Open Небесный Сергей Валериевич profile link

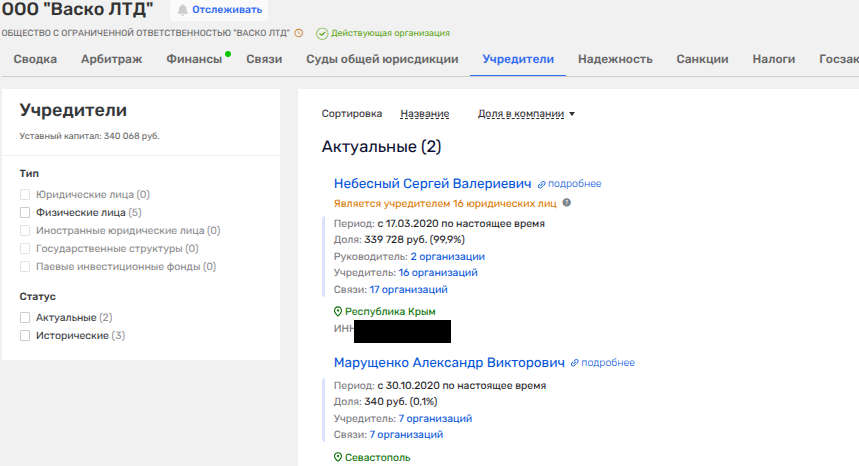[x=432, y=183]
